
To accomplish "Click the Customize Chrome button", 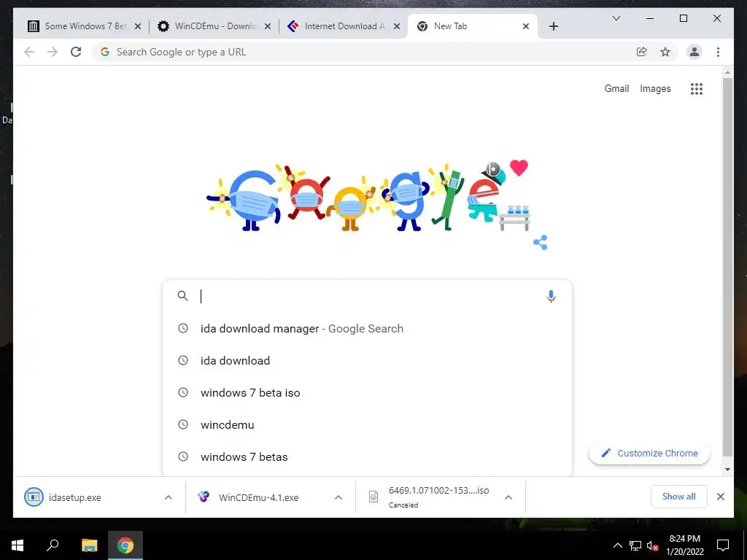I will click(x=649, y=454).
